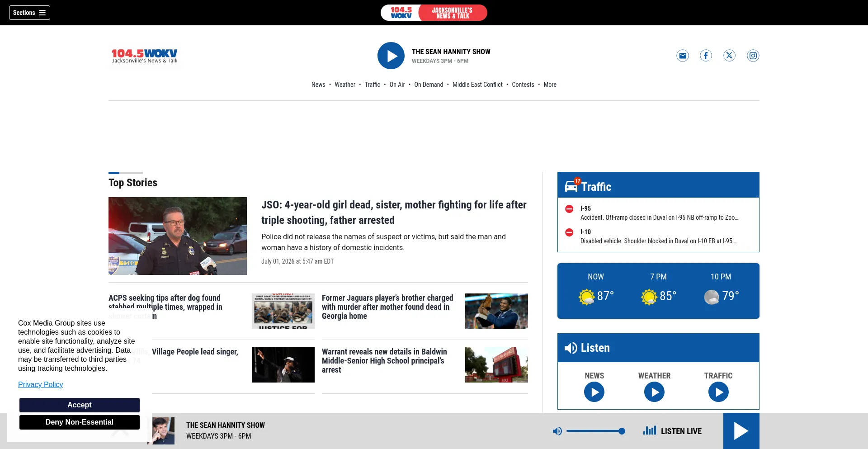This screenshot has width=868, height=449.
Task: Accept cookies on consent banner
Action: pos(80,405)
